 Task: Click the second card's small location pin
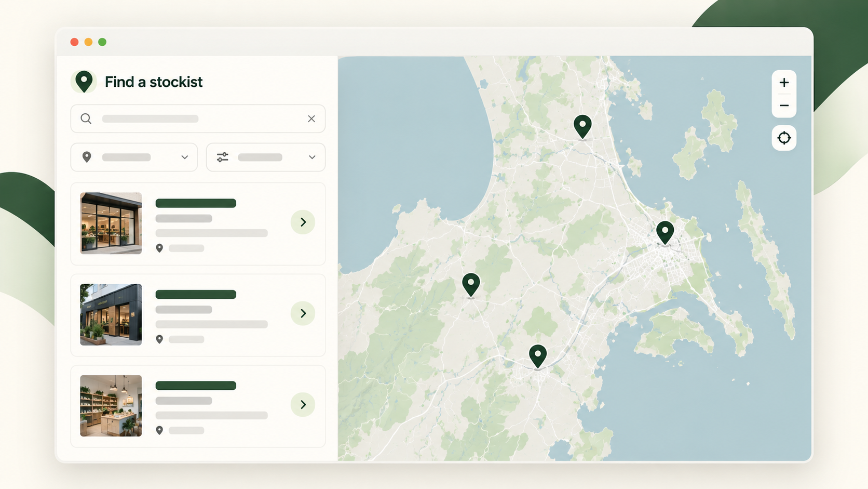[159, 339]
